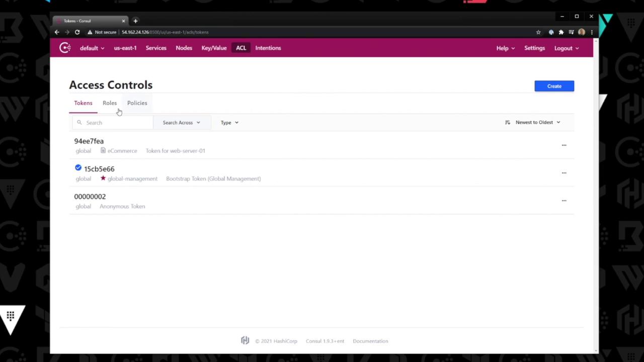Image resolution: width=644 pixels, height=362 pixels.
Task: Select the Tokens - Consul browser tab
Action: 91,21
